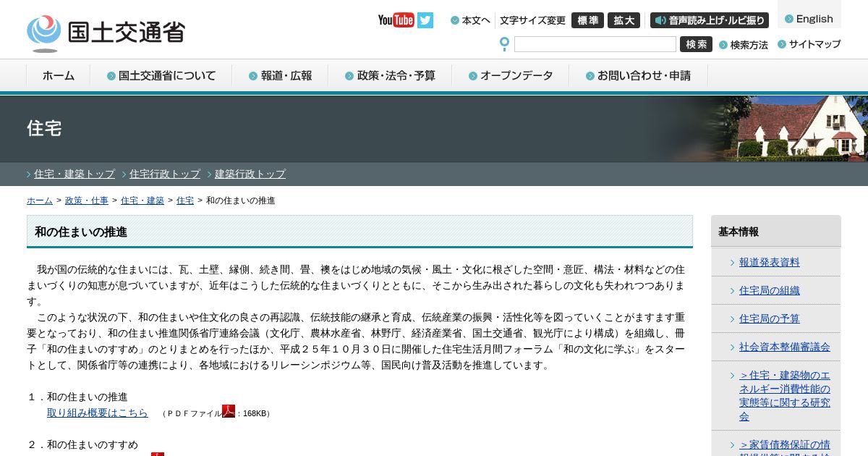Open 社会資本整備審議会 in sidebar
The image size is (868, 456).
point(785,347)
